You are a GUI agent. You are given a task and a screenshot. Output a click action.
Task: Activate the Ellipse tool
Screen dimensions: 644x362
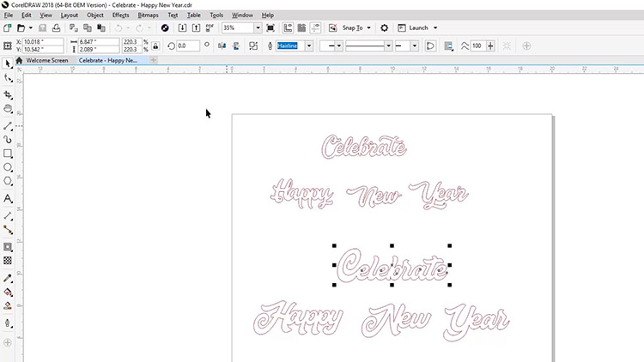point(8,167)
